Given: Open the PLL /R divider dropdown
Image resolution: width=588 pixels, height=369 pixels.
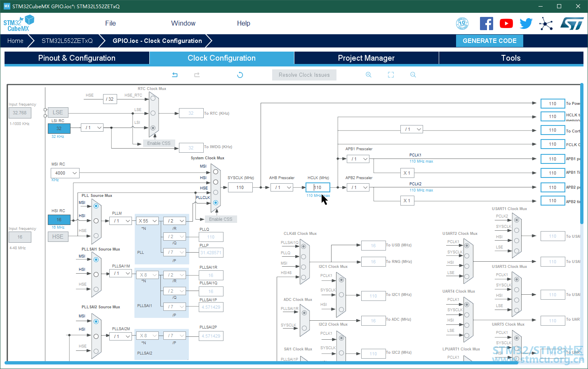Looking at the screenshot, I should 175,221.
